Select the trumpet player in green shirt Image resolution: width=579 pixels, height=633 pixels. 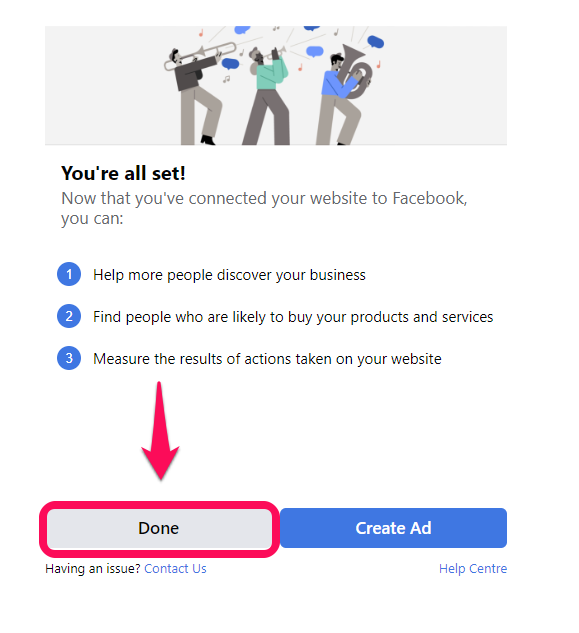pyautogui.click(x=266, y=96)
